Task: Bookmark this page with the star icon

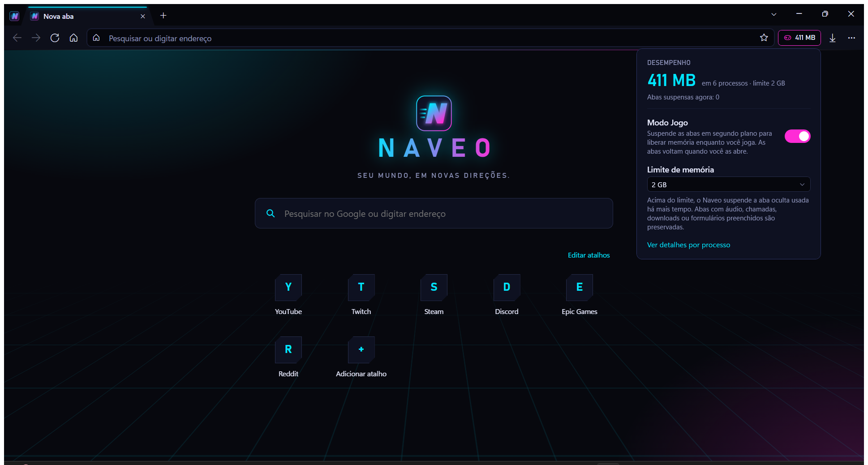Action: (764, 38)
